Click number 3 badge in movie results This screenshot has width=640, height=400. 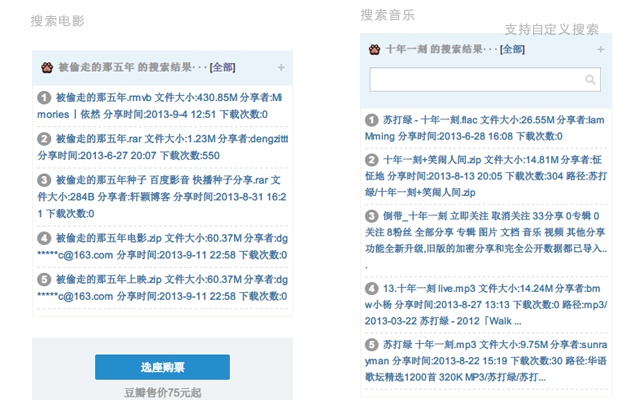coord(44,181)
